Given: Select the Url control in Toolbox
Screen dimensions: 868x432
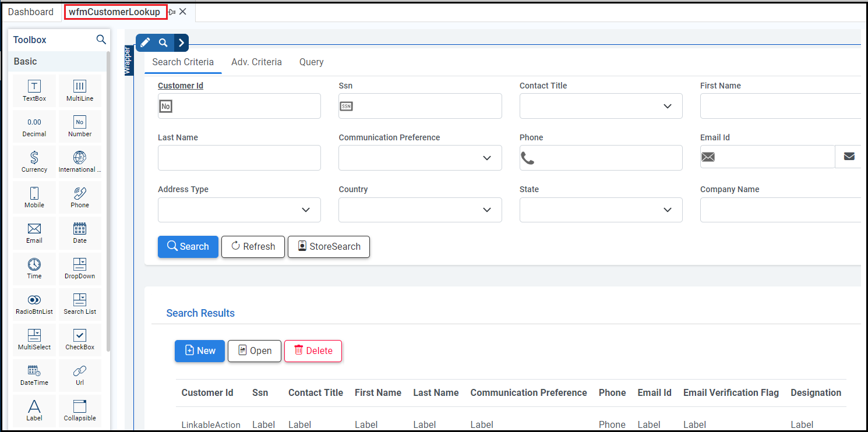Looking at the screenshot, I should (x=80, y=375).
